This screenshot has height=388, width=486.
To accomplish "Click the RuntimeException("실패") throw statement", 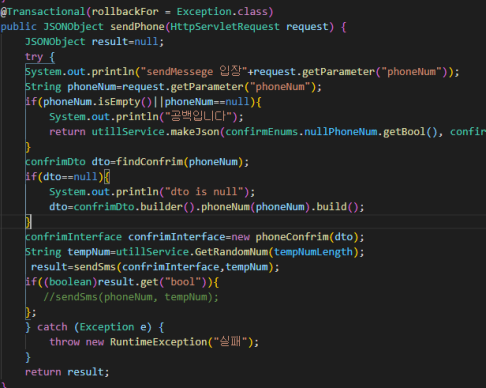I will [154, 342].
